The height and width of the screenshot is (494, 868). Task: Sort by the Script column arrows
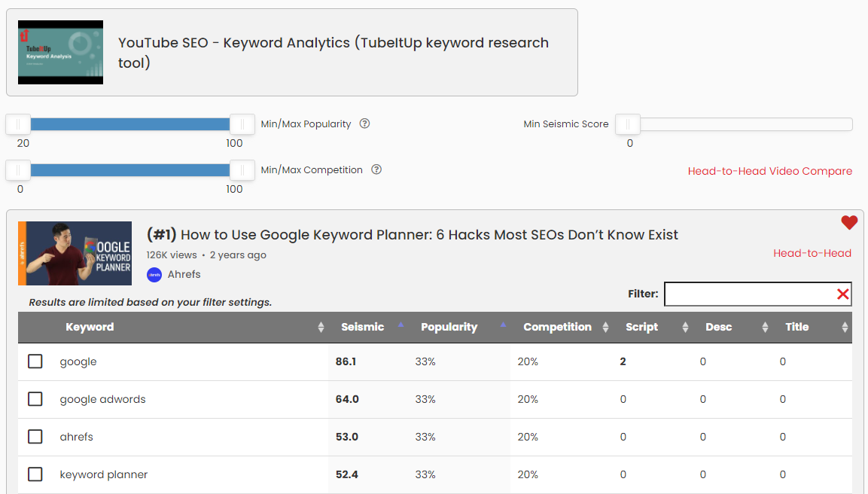coord(685,328)
